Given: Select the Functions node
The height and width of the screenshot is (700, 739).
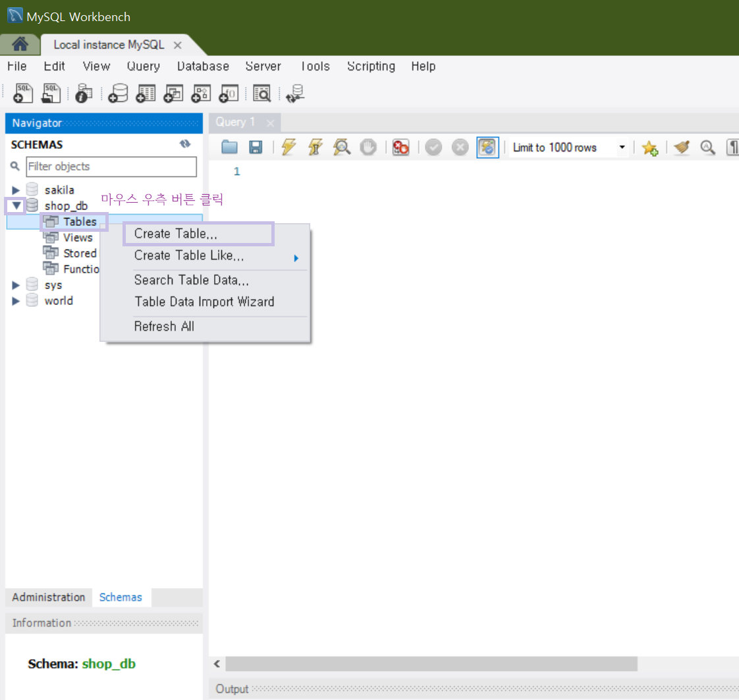Looking at the screenshot, I should [81, 269].
